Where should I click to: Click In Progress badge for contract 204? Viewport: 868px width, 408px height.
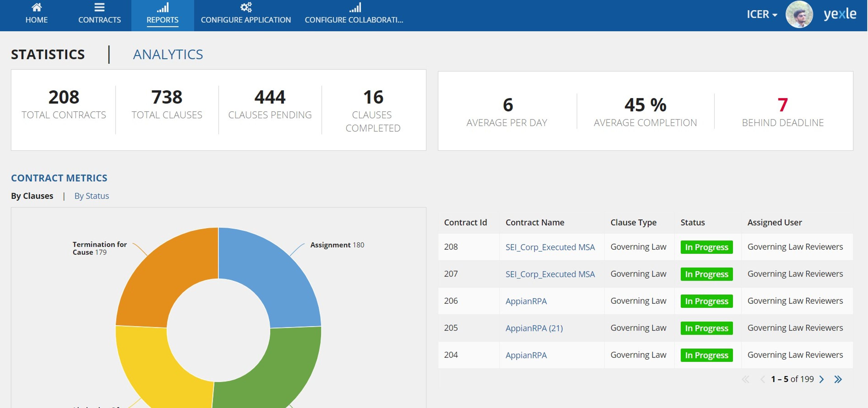pyautogui.click(x=707, y=355)
